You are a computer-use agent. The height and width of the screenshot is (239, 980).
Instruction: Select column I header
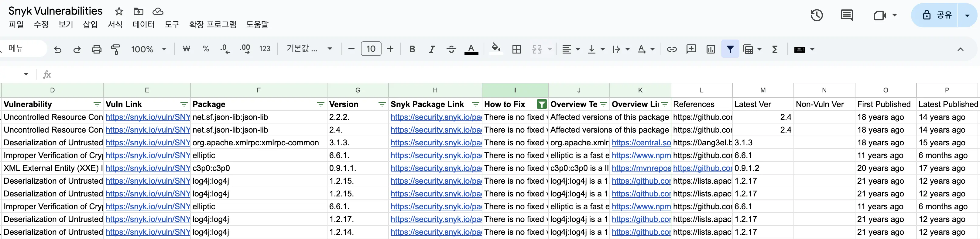(515, 90)
